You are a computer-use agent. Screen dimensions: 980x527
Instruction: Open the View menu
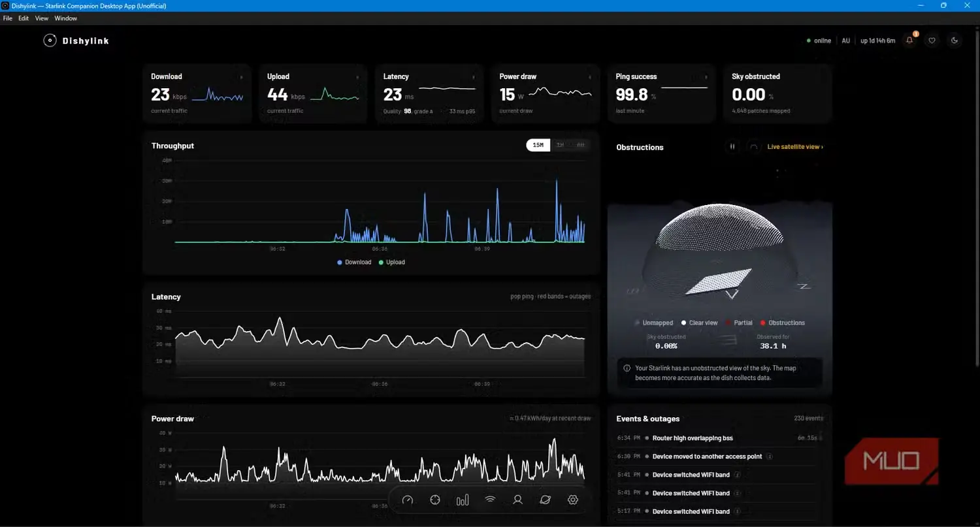point(42,18)
